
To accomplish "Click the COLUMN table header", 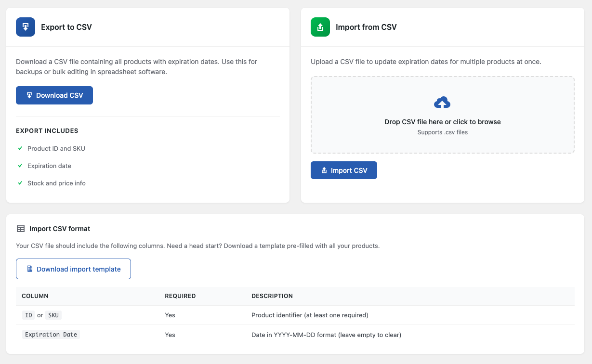I will click(35, 296).
